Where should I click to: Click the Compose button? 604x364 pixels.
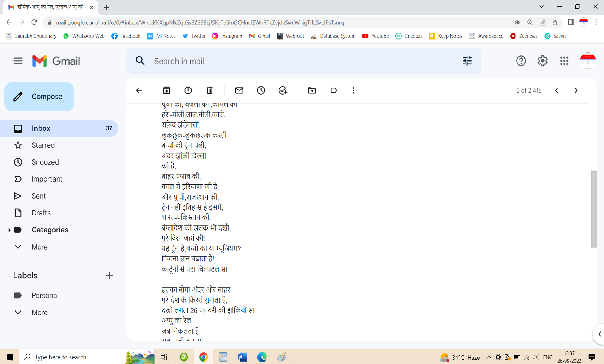coord(39,96)
